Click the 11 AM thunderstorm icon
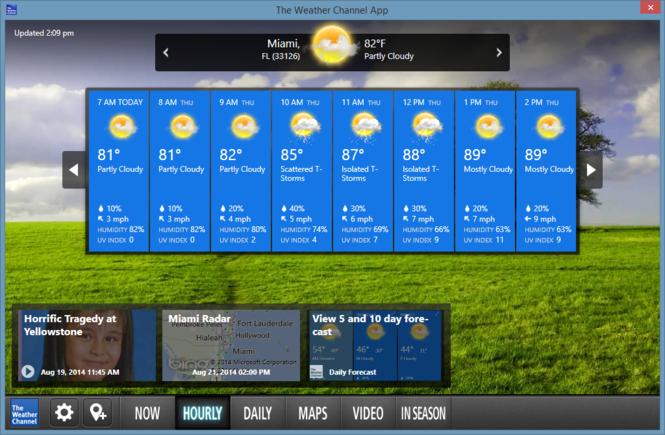 click(366, 126)
